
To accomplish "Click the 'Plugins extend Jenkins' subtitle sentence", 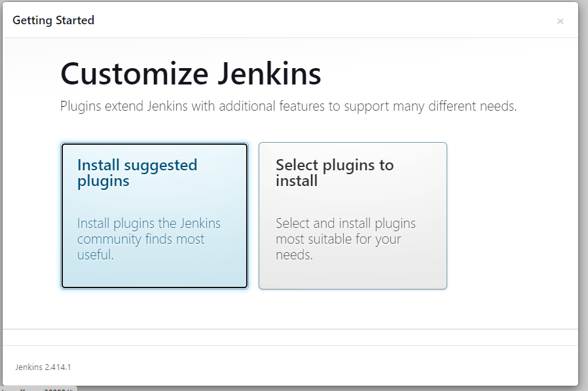I will pos(288,106).
